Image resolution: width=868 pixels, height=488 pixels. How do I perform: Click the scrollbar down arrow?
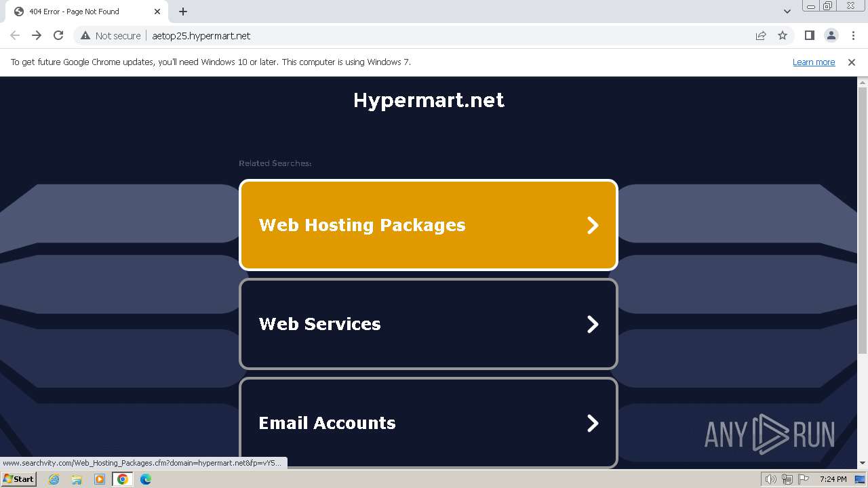(863, 464)
